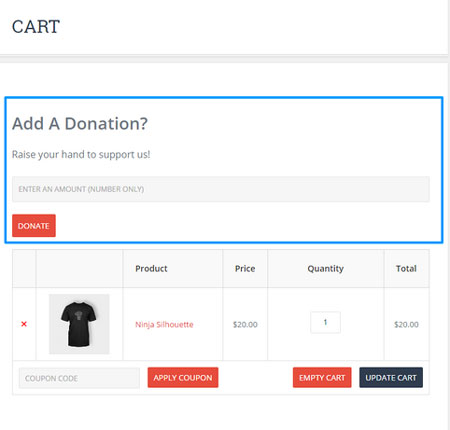Click the dark UPDATE CART button
The height and width of the screenshot is (430, 450).
(x=391, y=378)
